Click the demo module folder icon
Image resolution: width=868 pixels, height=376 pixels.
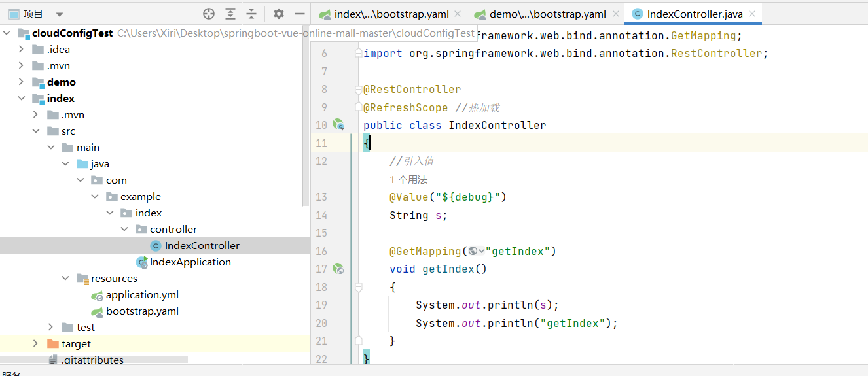[39, 82]
